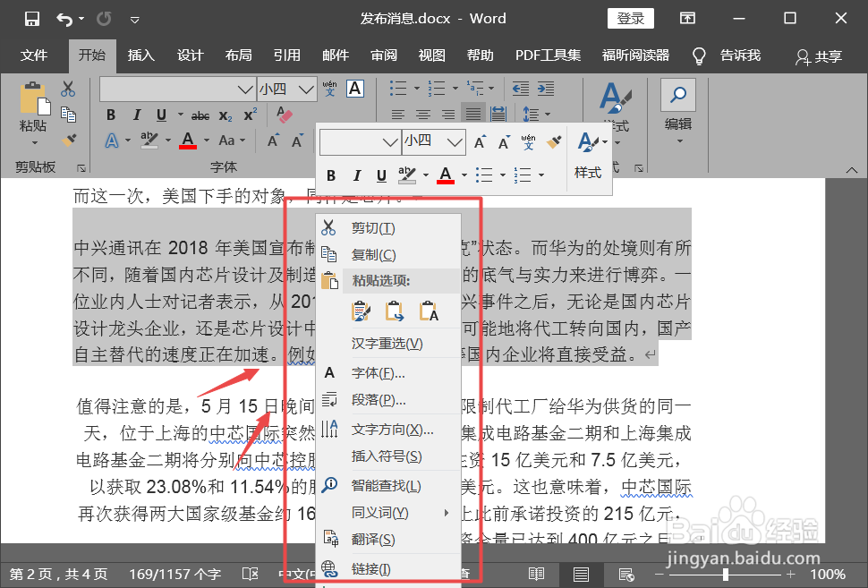The height and width of the screenshot is (588, 868).
Task: Open mini toolbar font name box
Action: coord(359,141)
